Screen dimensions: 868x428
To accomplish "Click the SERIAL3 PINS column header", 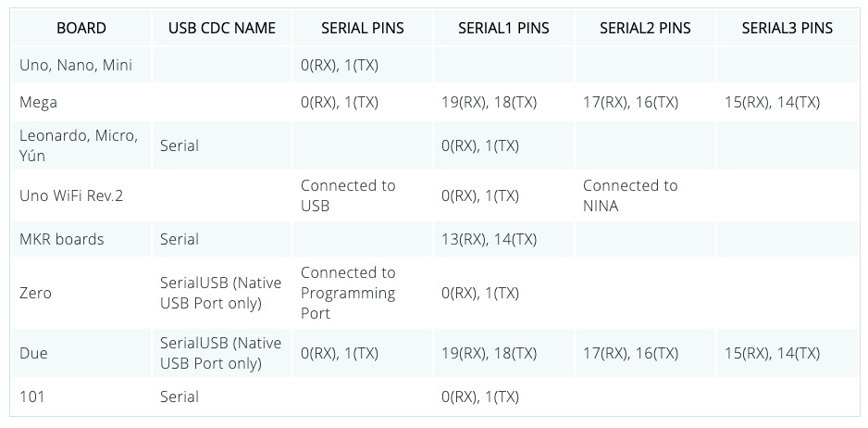I will [787, 28].
